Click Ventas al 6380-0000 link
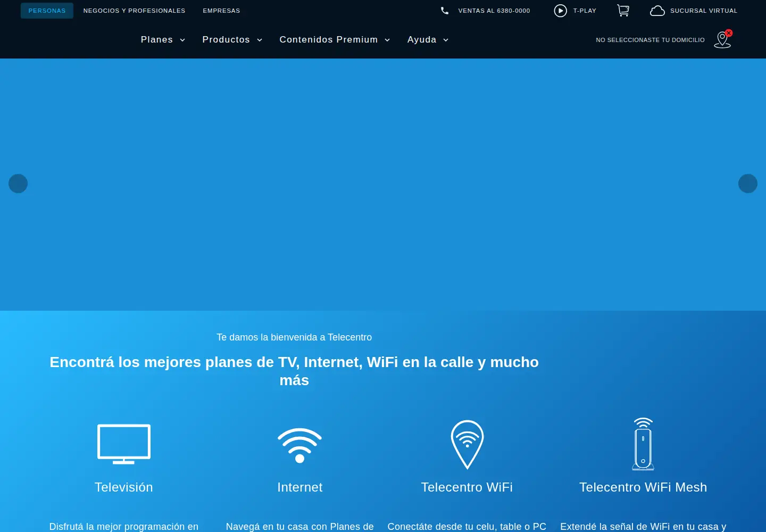 pyautogui.click(x=494, y=11)
